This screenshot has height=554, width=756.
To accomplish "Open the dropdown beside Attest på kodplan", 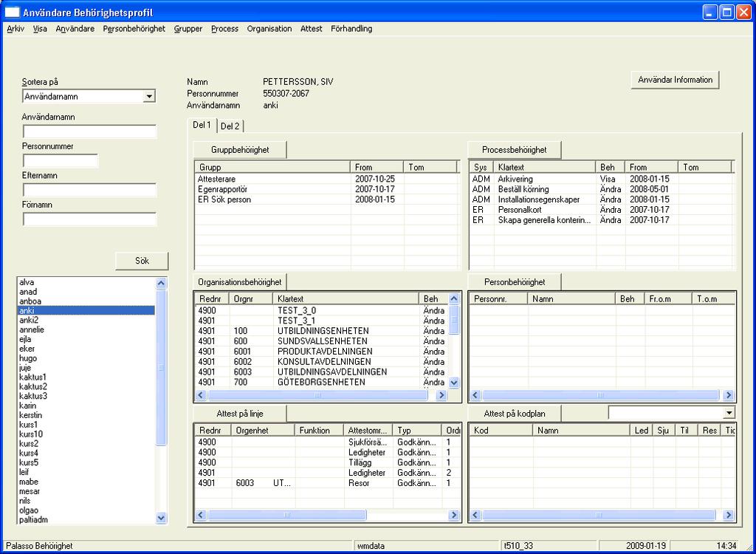I will click(729, 413).
